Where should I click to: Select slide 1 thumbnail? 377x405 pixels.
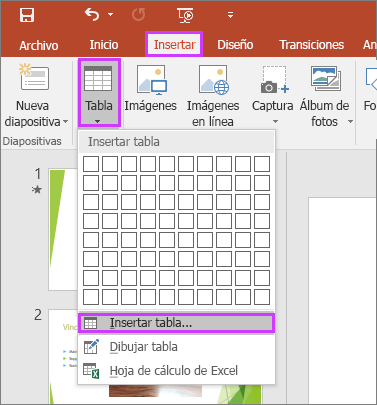coord(63,230)
